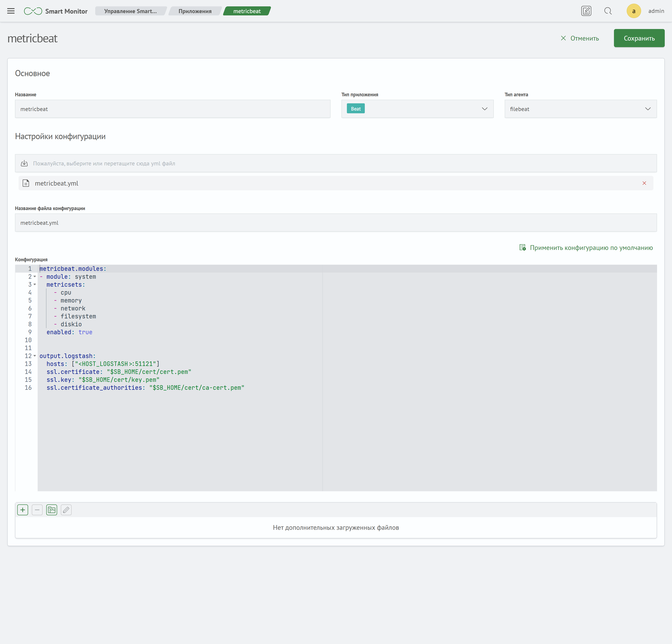The height and width of the screenshot is (644, 672).
Task: Click the ssl.certificate_authorities line
Action: tap(145, 387)
